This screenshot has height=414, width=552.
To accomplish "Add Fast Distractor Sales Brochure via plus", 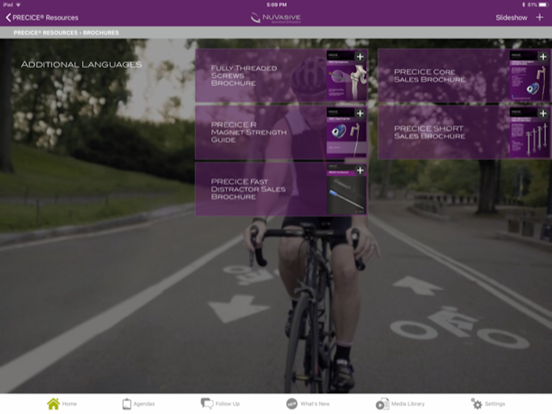I will [360, 170].
